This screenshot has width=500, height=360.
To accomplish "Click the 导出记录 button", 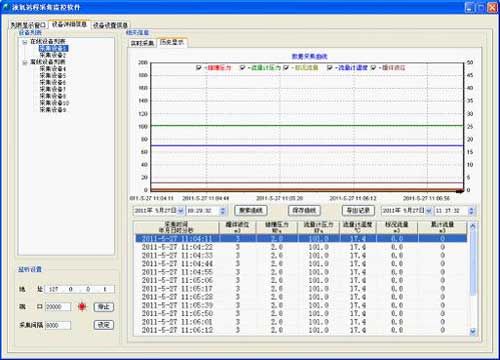I will (358, 210).
